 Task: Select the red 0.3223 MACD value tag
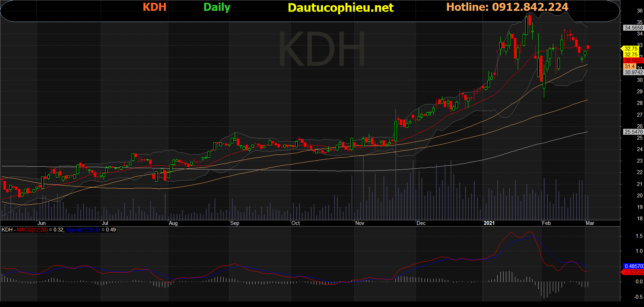[633, 272]
